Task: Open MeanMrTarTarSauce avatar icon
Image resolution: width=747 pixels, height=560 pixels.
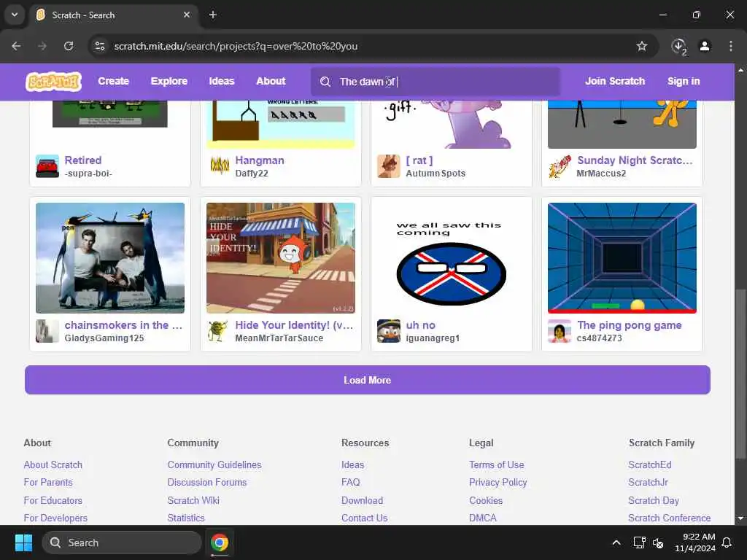Action: point(218,331)
